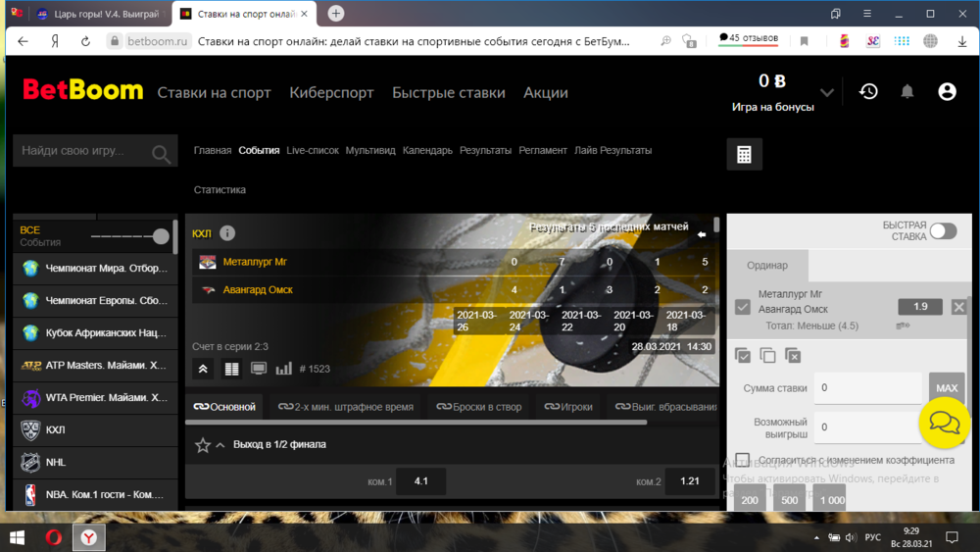Open 'Киберспорт' section
Viewport: 980px width, 552px height.
331,92
